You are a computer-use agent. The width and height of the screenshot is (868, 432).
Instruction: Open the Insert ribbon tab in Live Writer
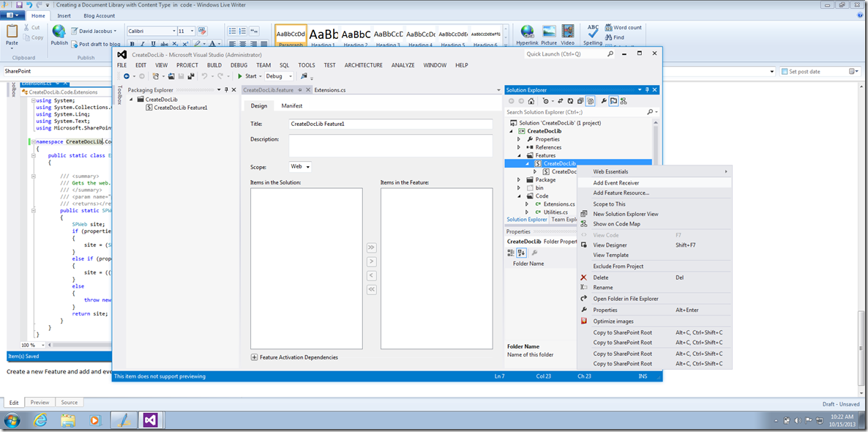click(64, 16)
